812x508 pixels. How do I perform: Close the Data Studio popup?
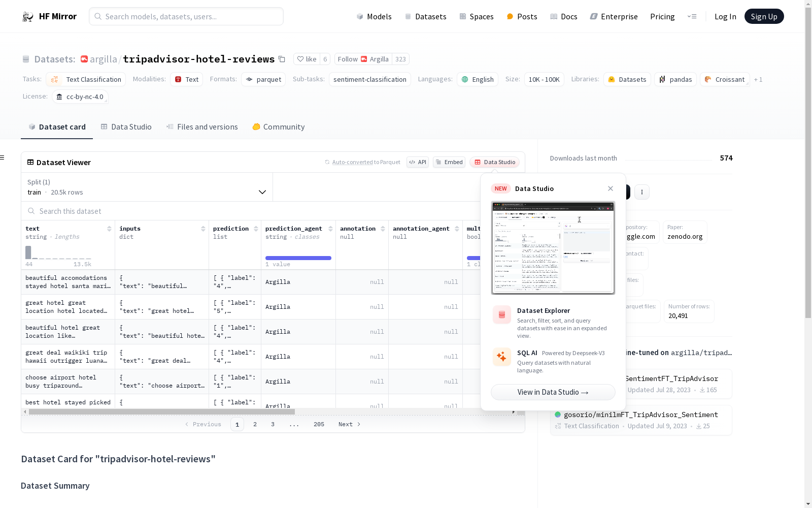click(611, 188)
